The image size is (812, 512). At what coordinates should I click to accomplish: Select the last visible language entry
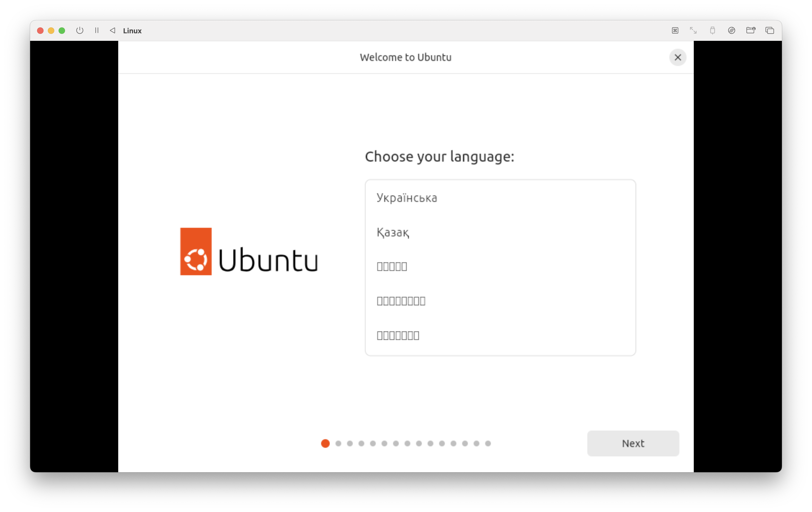click(x=398, y=335)
